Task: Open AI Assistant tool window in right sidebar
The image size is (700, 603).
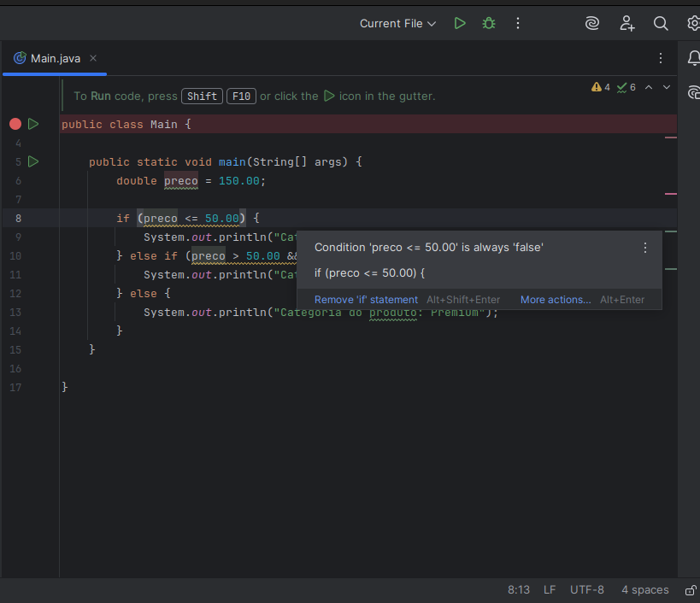Action: [694, 92]
